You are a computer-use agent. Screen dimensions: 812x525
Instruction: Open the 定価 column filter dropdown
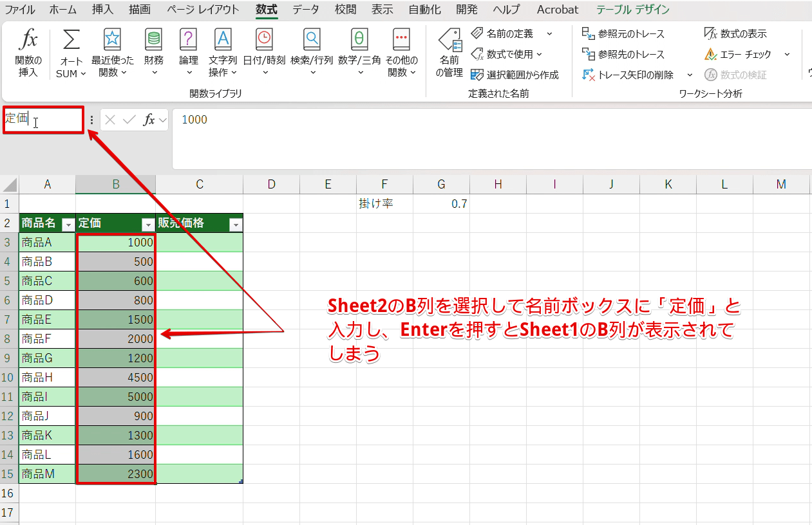point(147,225)
